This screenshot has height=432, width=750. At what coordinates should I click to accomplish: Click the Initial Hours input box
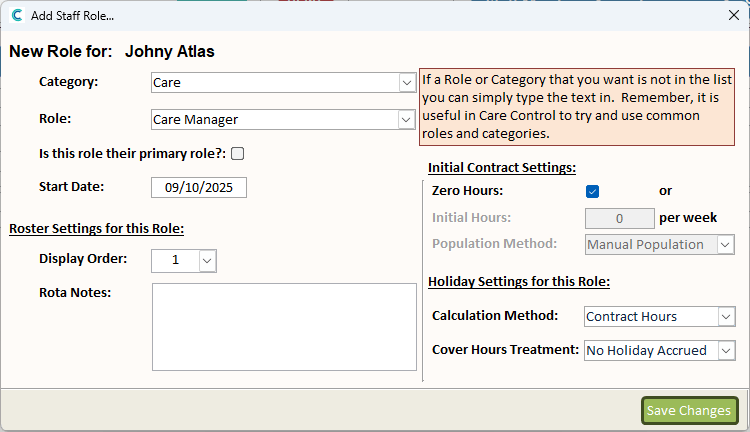(x=619, y=217)
